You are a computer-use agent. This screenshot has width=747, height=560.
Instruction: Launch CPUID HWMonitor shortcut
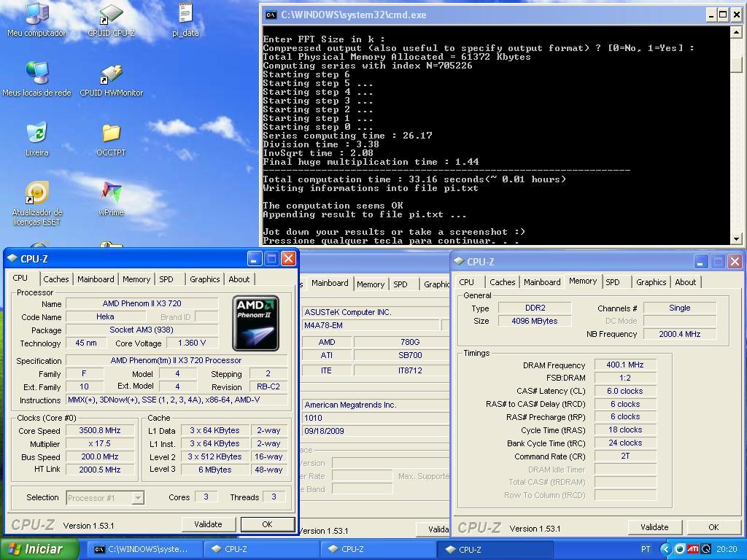tap(111, 79)
